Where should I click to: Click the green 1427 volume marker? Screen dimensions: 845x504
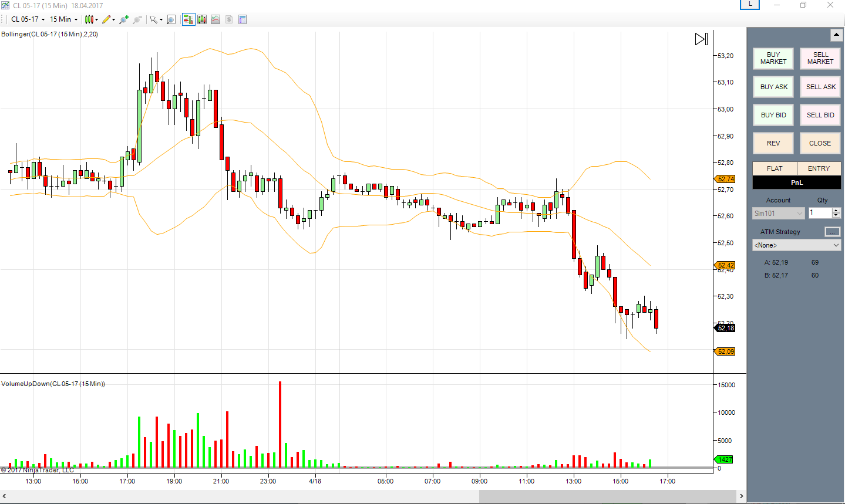[x=725, y=459]
